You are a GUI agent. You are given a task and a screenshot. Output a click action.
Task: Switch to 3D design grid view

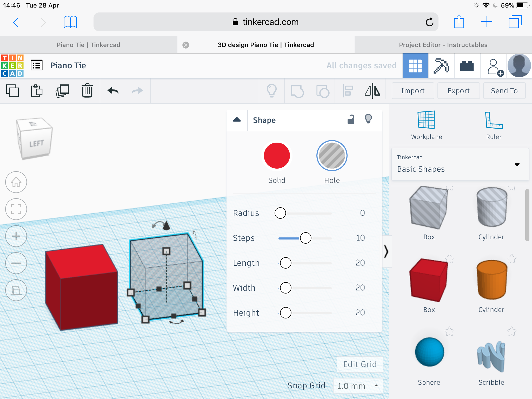click(x=415, y=66)
